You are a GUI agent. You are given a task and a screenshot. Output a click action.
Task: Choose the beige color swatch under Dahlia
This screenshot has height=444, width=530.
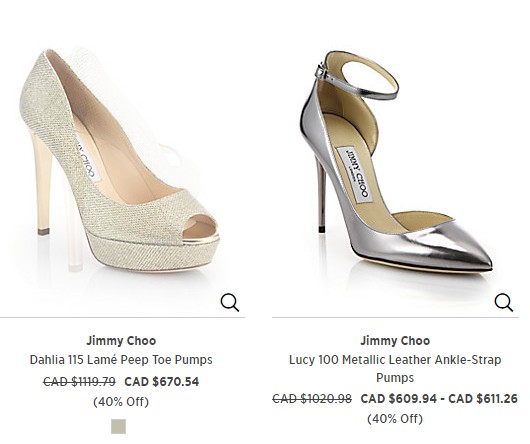tap(119, 426)
